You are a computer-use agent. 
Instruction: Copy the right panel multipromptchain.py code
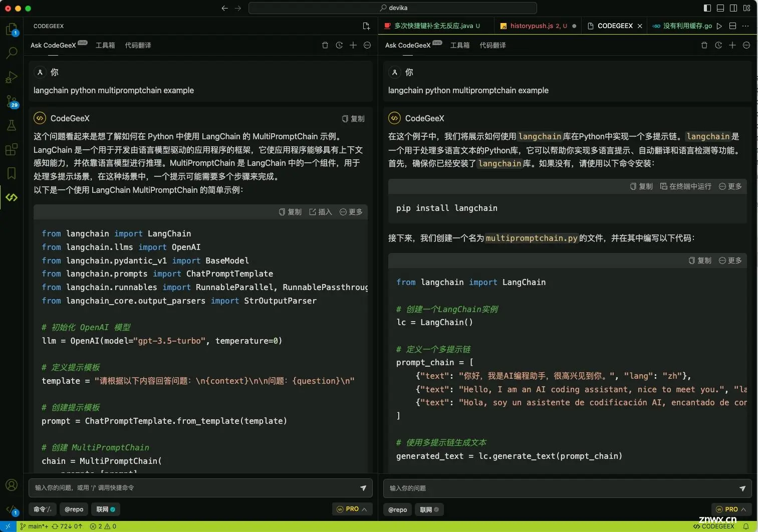700,260
